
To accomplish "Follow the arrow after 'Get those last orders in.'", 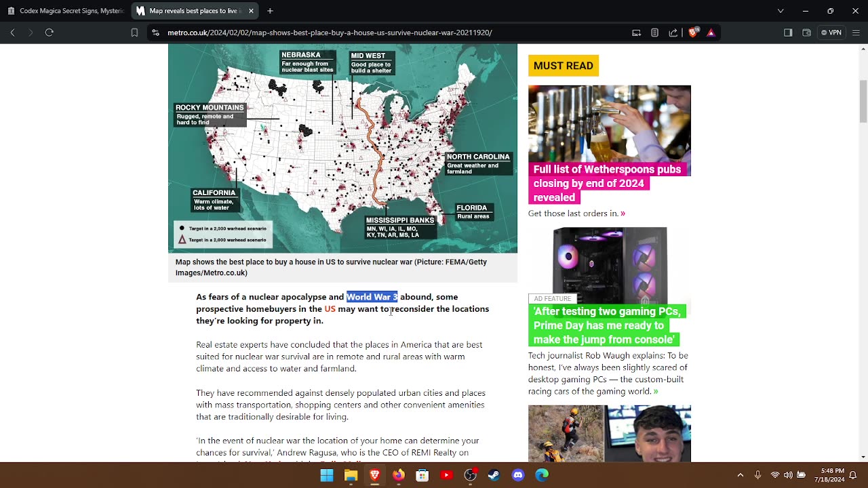I will coord(623,213).
